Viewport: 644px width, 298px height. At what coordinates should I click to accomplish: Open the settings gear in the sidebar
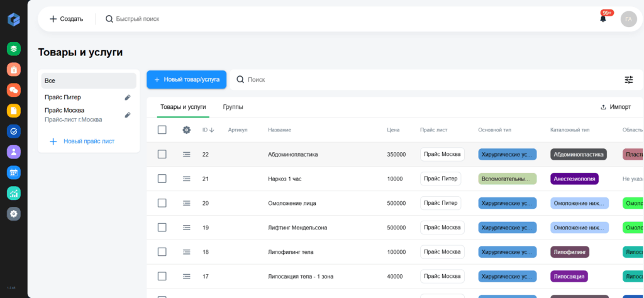14,214
